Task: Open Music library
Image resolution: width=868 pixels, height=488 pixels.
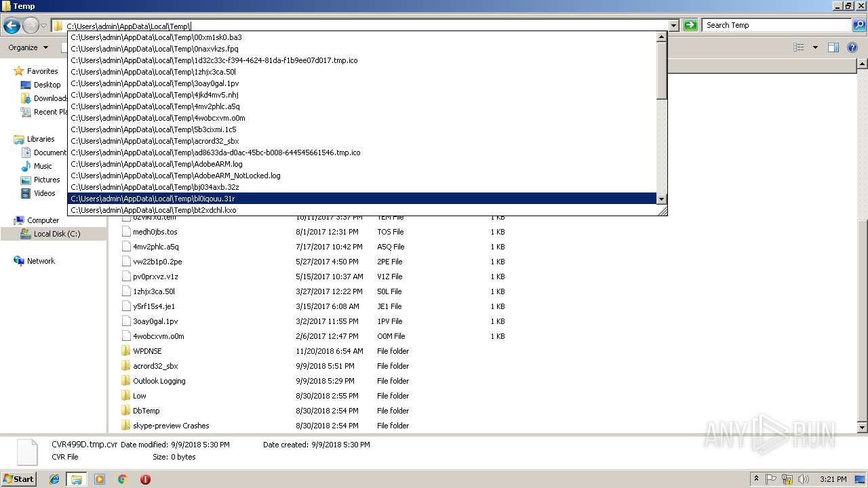Action: point(43,166)
